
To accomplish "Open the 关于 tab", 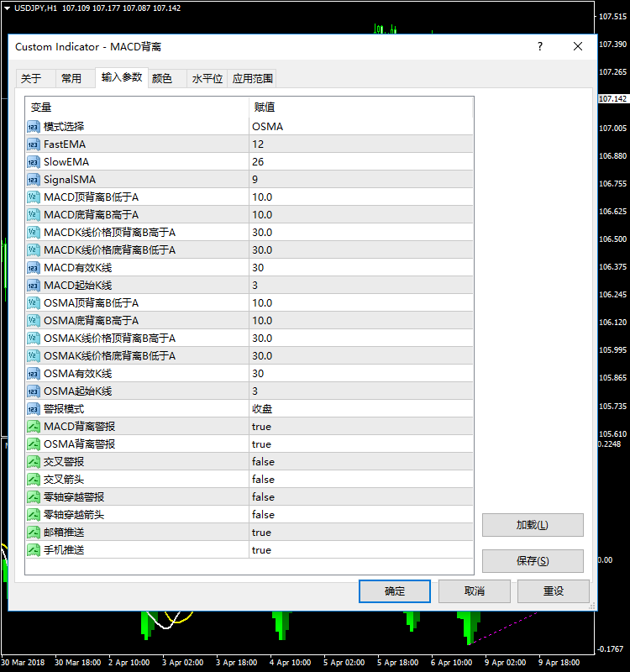I will pos(35,78).
